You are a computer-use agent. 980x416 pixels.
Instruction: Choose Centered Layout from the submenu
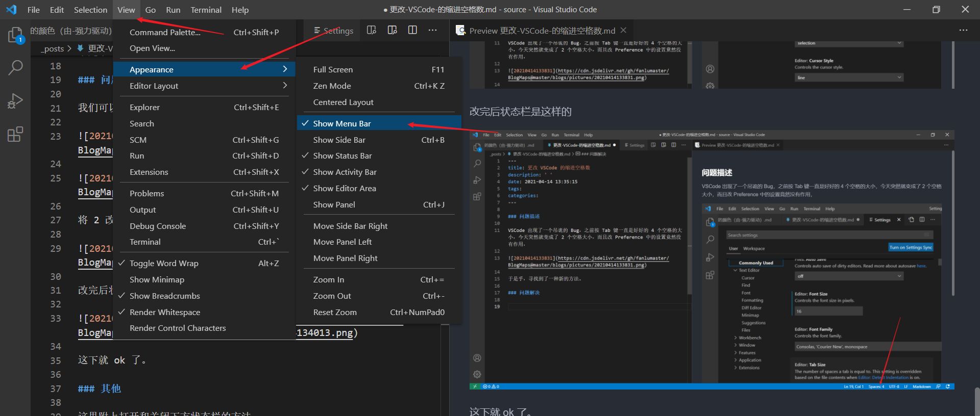point(379,102)
